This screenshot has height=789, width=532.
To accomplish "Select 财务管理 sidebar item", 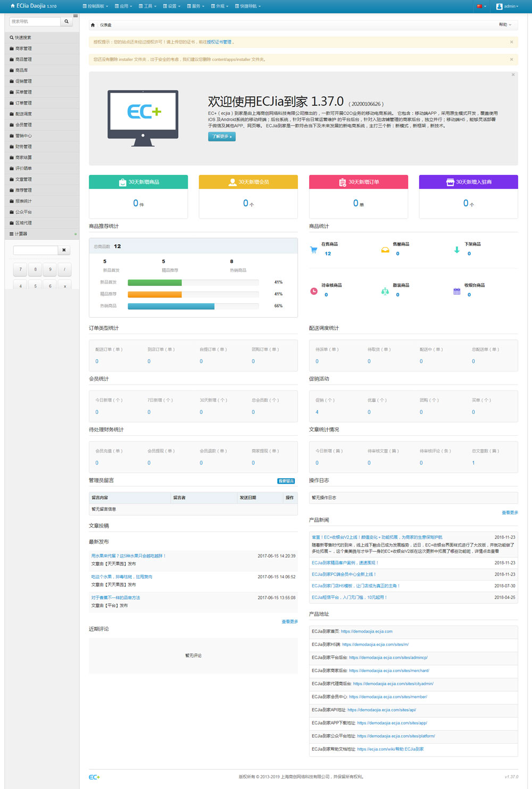I will point(42,147).
